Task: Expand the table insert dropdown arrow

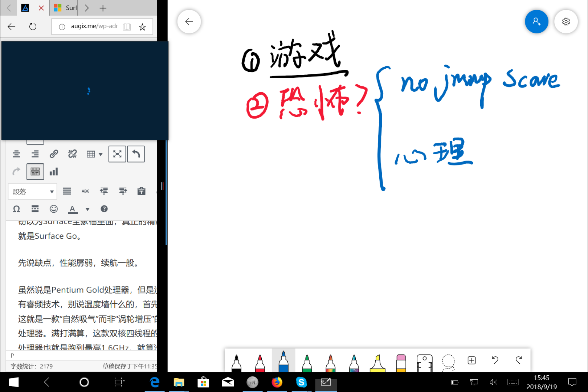Action: (x=101, y=155)
